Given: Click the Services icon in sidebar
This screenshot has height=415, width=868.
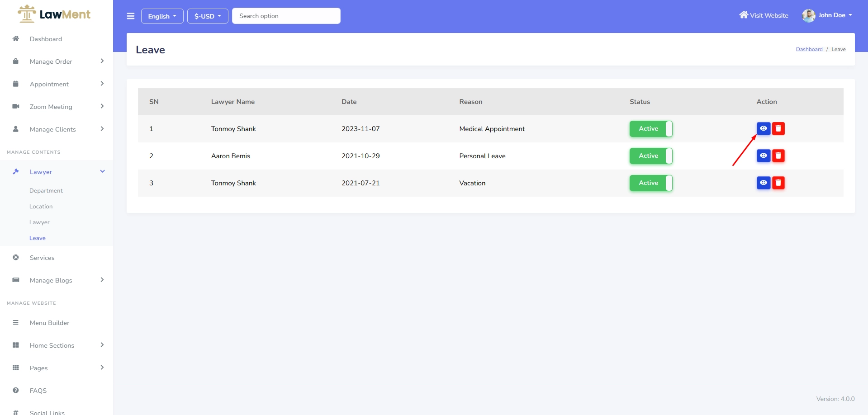Looking at the screenshot, I should tap(16, 257).
